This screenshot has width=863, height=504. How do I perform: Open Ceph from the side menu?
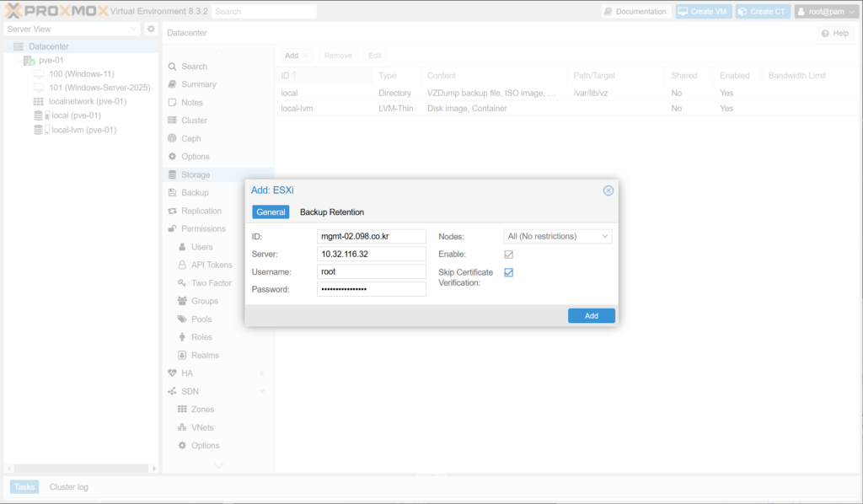point(190,138)
